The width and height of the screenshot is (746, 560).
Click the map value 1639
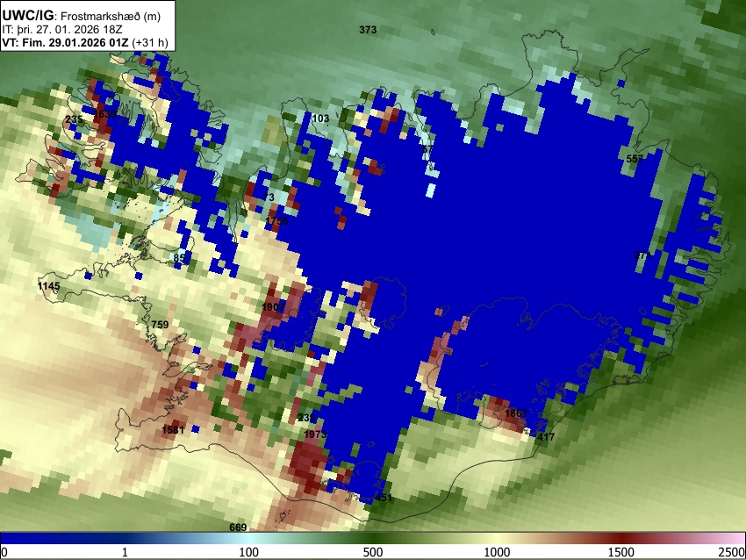(105, 114)
